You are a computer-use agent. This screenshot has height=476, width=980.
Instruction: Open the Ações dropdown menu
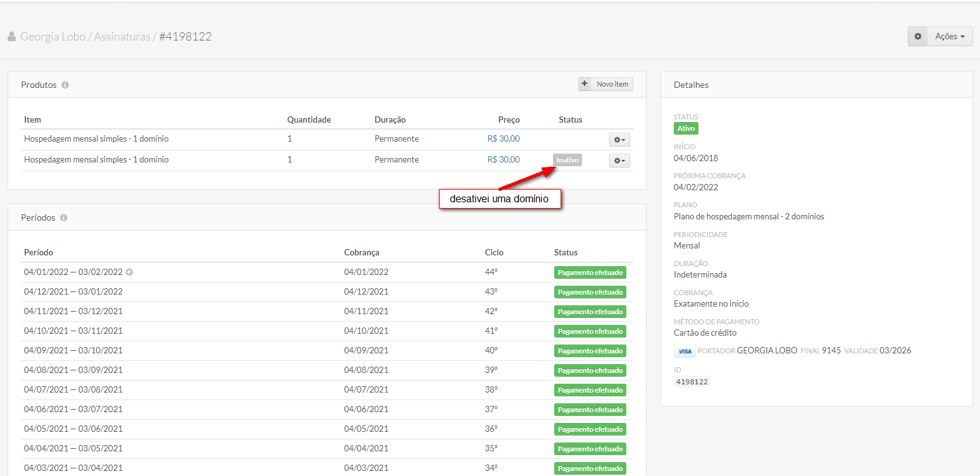tap(950, 37)
